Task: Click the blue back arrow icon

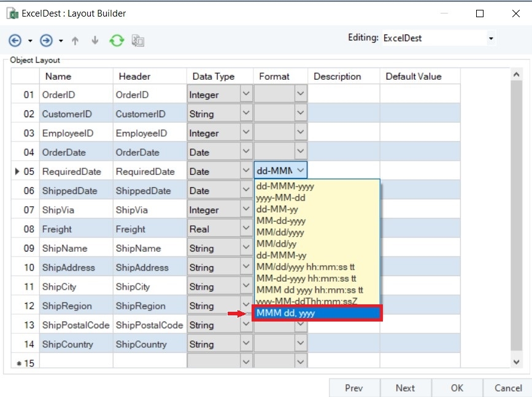Action: (x=15, y=40)
